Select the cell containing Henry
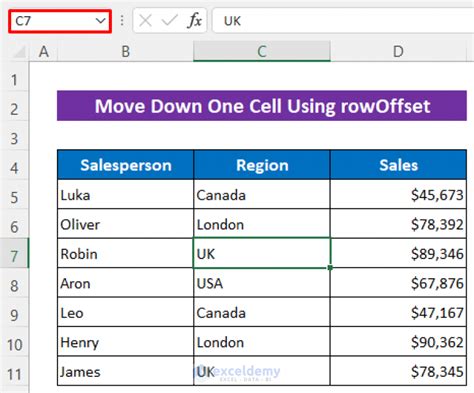The width and height of the screenshot is (474, 393). (125, 342)
